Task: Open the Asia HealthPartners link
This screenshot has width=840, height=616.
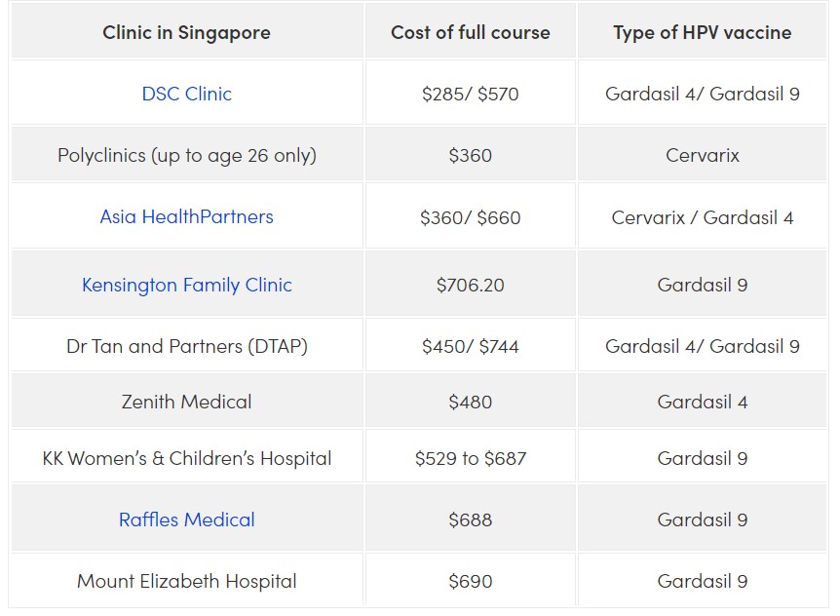Action: coord(186,217)
